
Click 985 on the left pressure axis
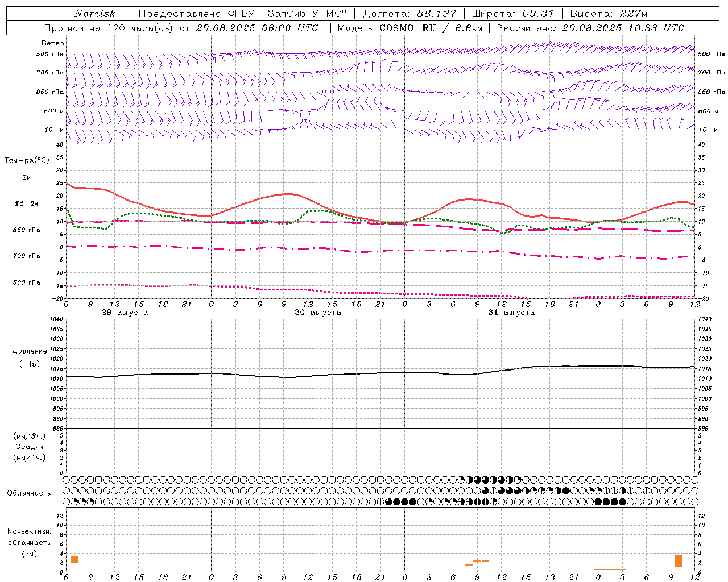pyautogui.click(x=57, y=429)
